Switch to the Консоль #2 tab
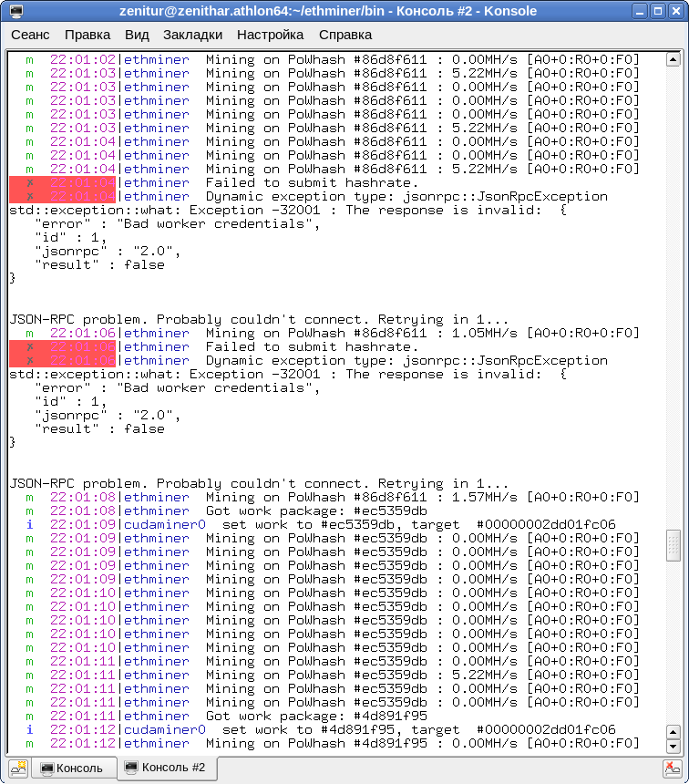The width and height of the screenshot is (689, 784). click(167, 768)
